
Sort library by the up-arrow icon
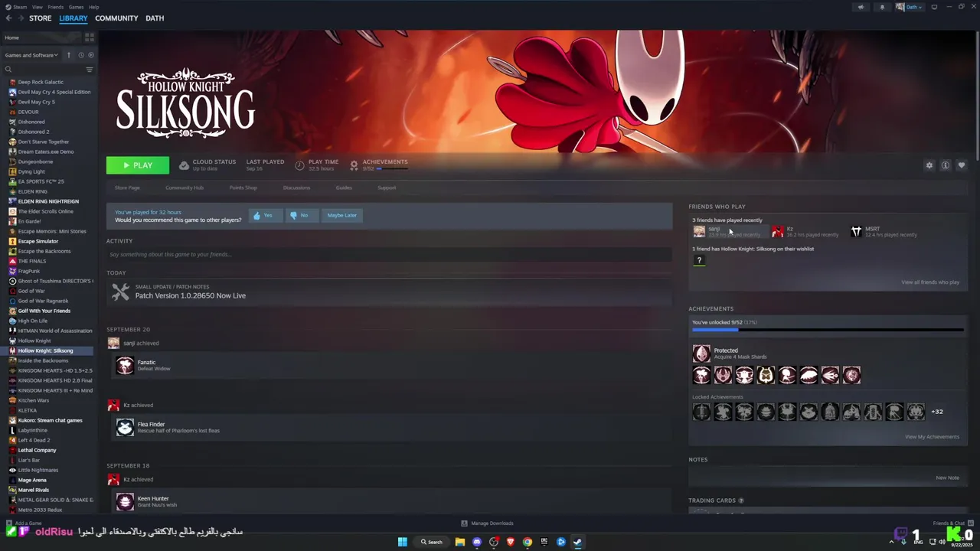click(68, 55)
